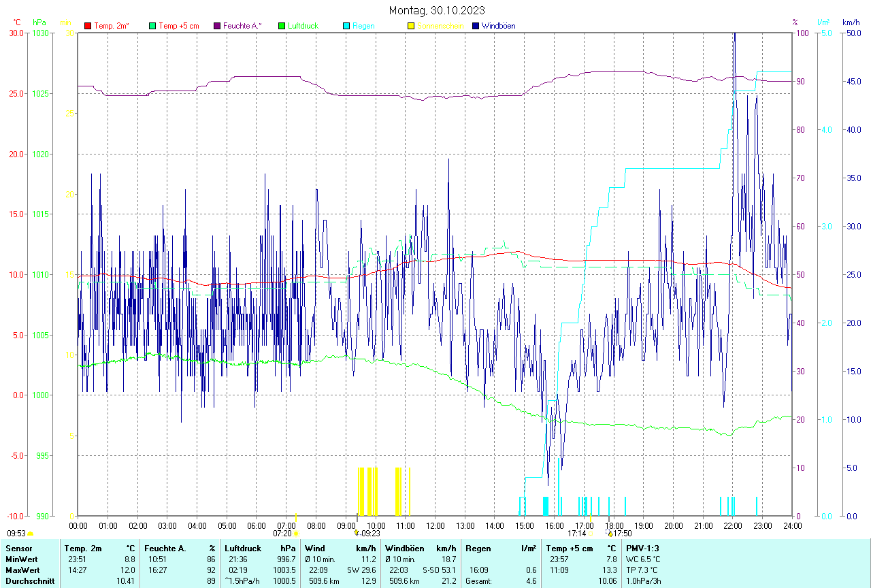Click the pressure trend '^1.5hPa/h'
Image resolution: width=871 pixels, height=588 pixels.
[x=244, y=581]
